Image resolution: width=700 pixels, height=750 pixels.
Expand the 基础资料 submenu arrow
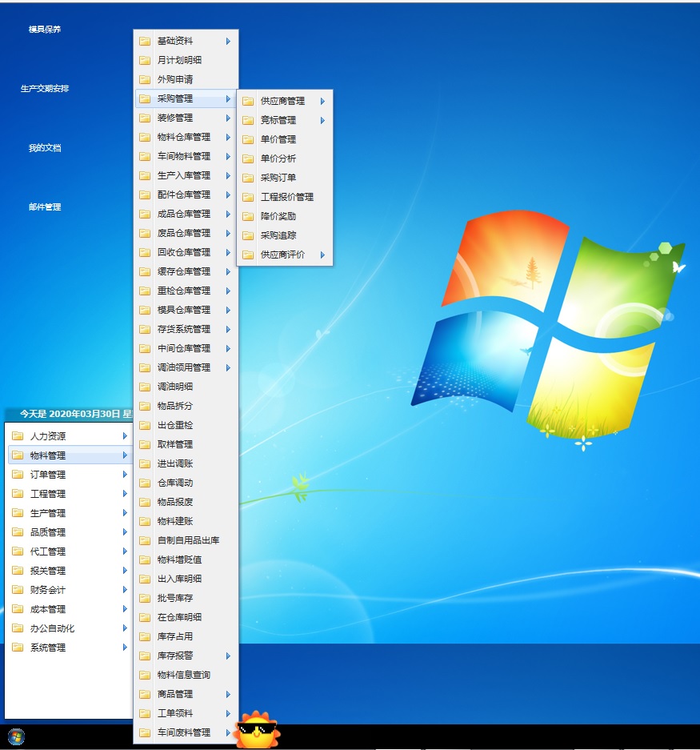click(x=228, y=41)
